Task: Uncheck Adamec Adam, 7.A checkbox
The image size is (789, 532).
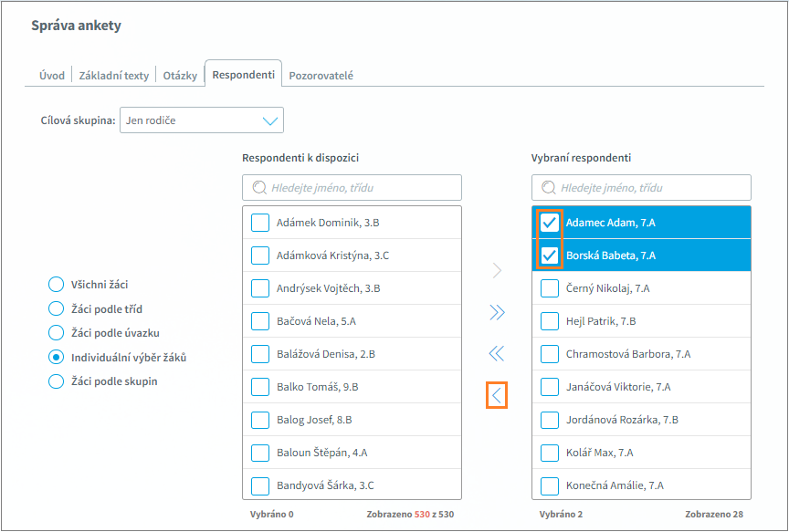Action: click(x=550, y=223)
